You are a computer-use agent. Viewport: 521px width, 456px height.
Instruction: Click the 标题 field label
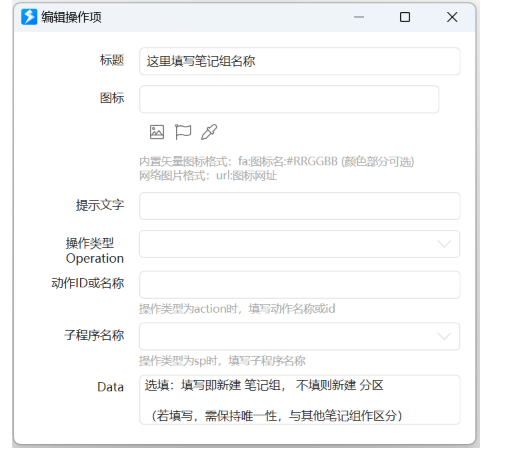click(112, 60)
